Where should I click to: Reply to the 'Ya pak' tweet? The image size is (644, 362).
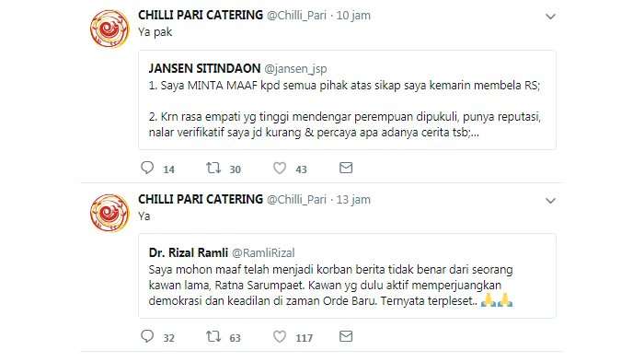[147, 168]
